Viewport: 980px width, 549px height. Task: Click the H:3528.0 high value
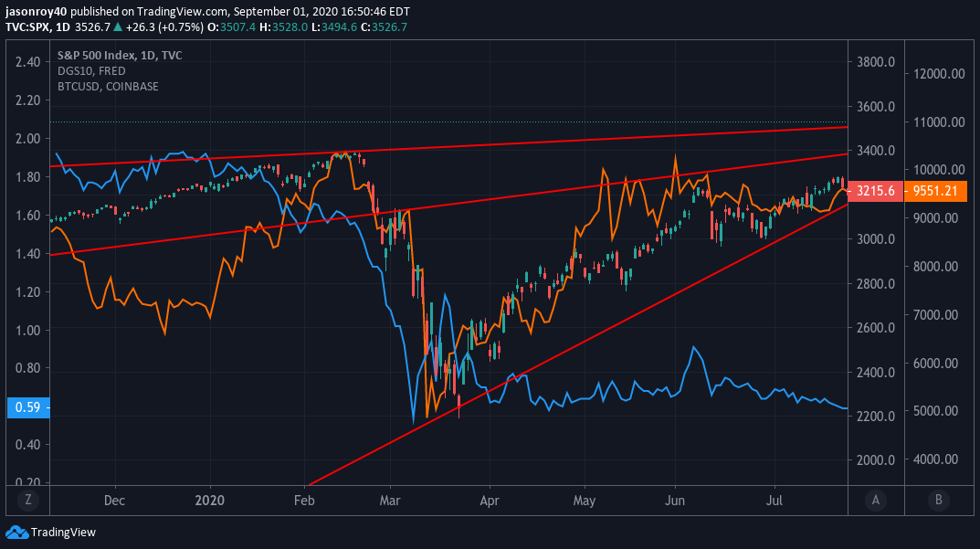pos(283,26)
